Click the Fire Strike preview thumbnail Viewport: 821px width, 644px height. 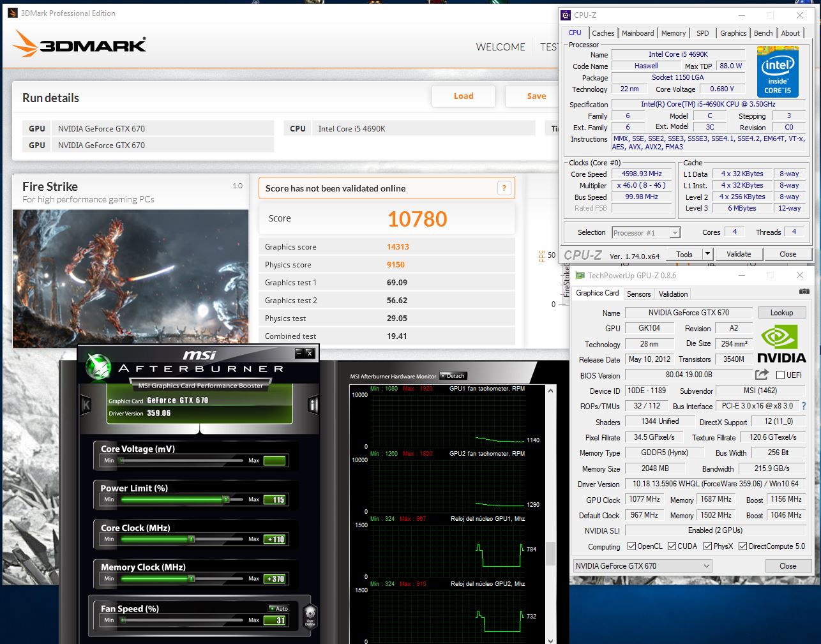tap(130, 279)
